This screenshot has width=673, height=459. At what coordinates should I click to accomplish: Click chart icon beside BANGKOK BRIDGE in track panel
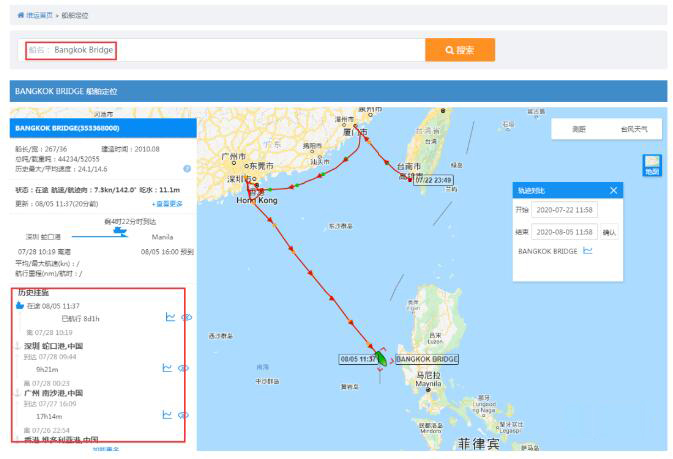pos(588,251)
